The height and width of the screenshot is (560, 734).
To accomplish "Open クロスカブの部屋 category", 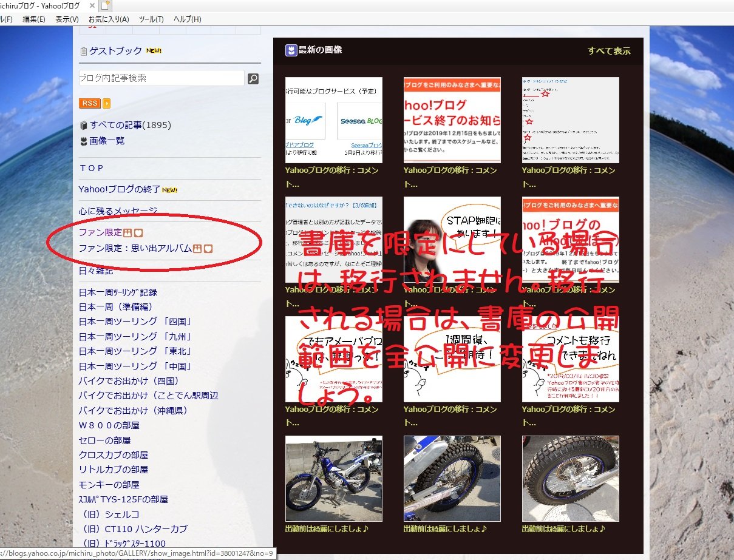I will 114,455.
